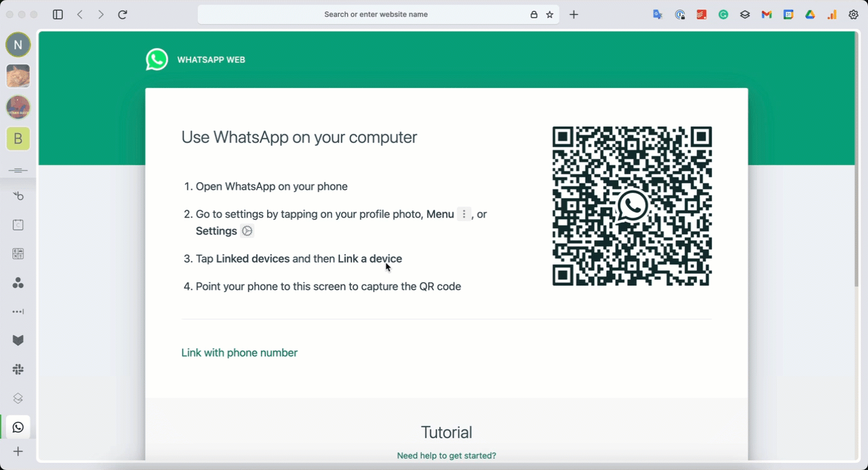
Task: Open the Google Analytics shortcut in toolbar
Action: [x=832, y=14]
